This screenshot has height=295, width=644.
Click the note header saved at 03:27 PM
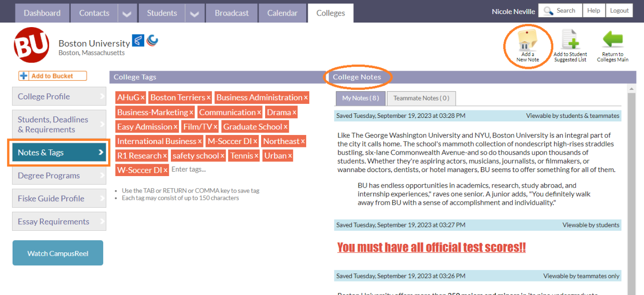coord(478,225)
